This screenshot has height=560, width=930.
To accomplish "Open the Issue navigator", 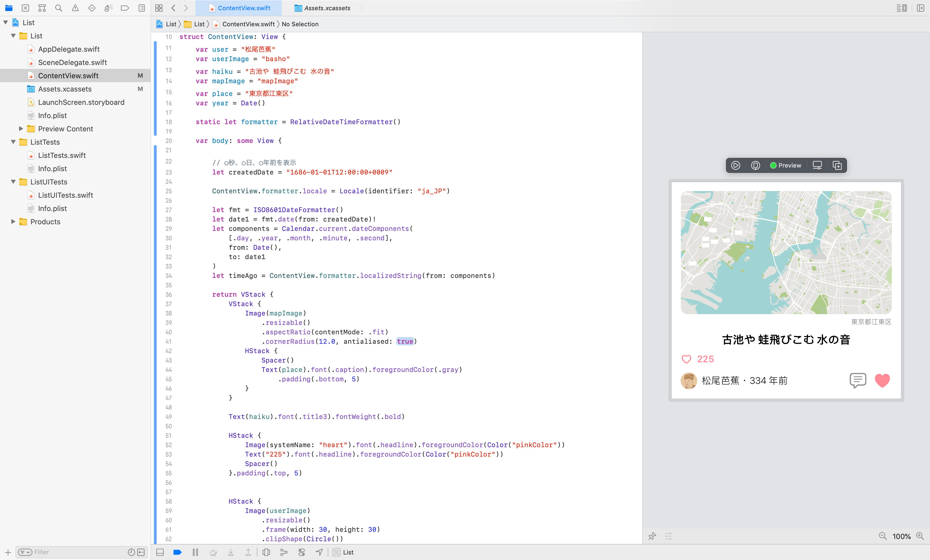I will pyautogui.click(x=75, y=8).
